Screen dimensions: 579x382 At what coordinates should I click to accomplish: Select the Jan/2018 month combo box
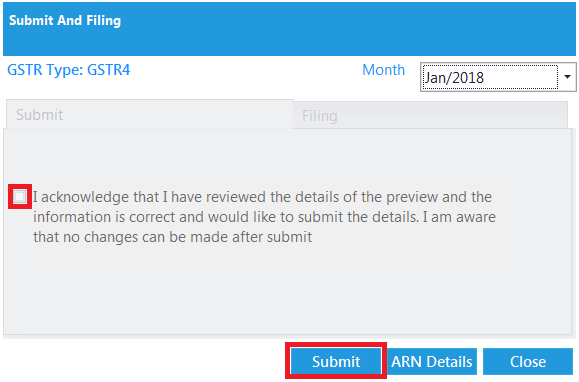click(498, 77)
